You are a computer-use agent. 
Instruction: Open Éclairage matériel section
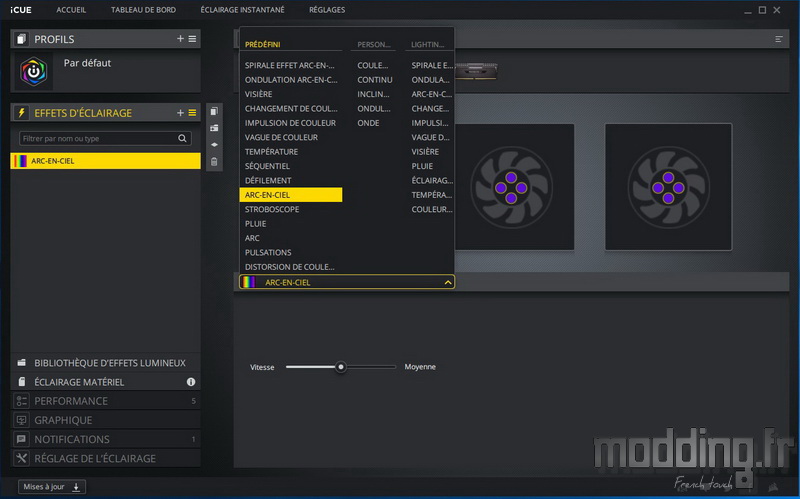click(x=105, y=382)
